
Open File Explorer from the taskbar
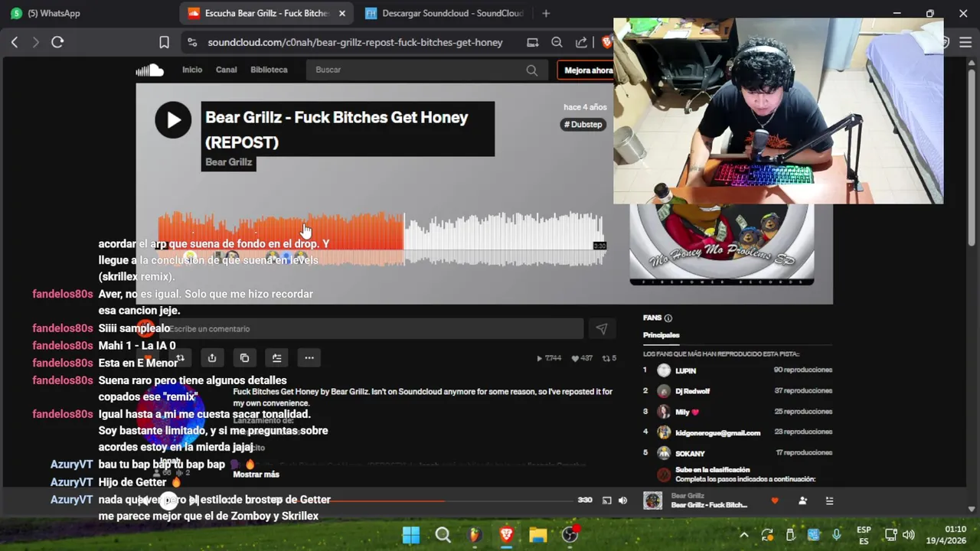pyautogui.click(x=537, y=535)
